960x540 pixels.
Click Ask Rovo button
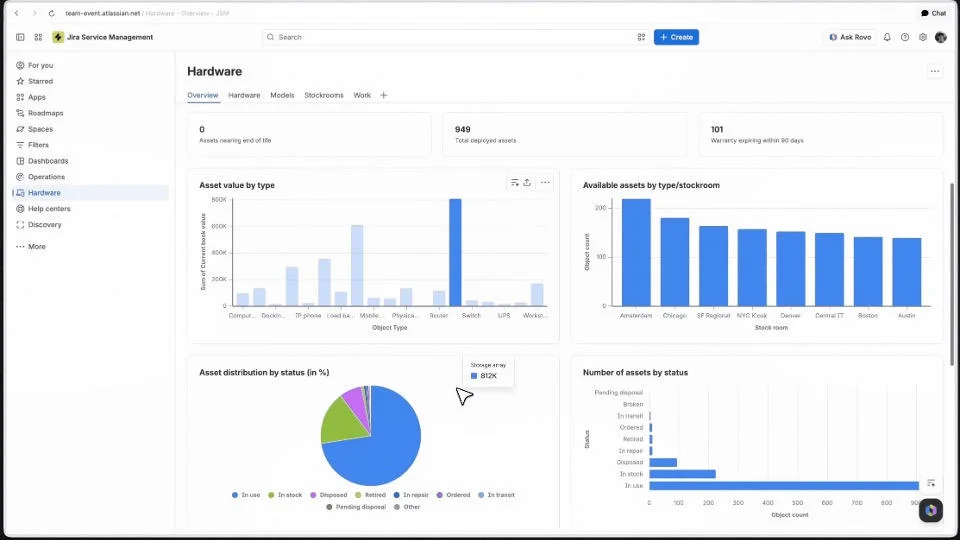tap(850, 37)
